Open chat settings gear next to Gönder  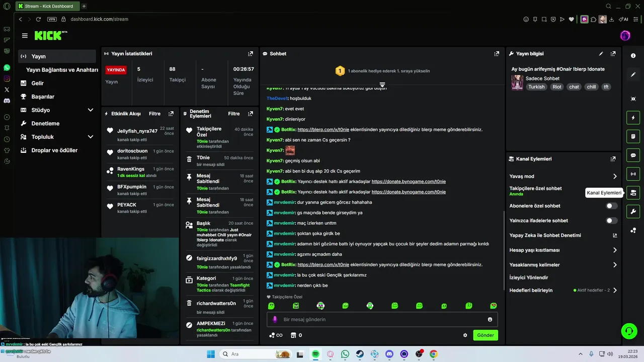click(465, 335)
